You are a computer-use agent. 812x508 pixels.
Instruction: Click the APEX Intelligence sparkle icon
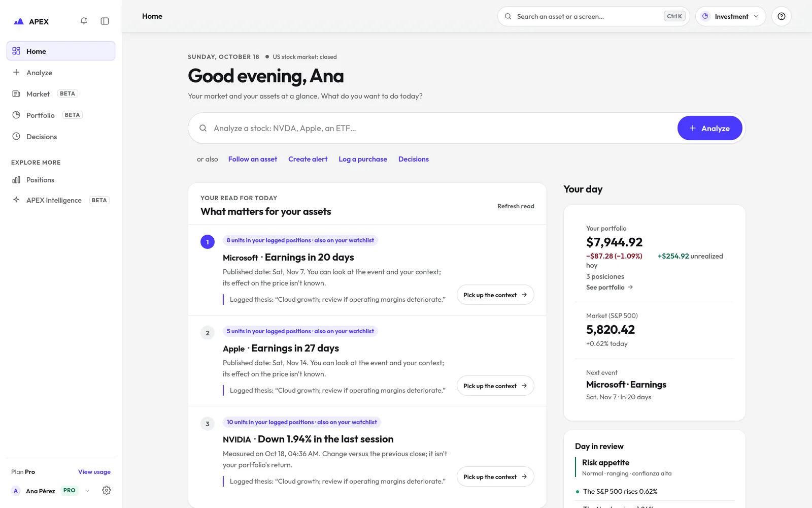[16, 200]
